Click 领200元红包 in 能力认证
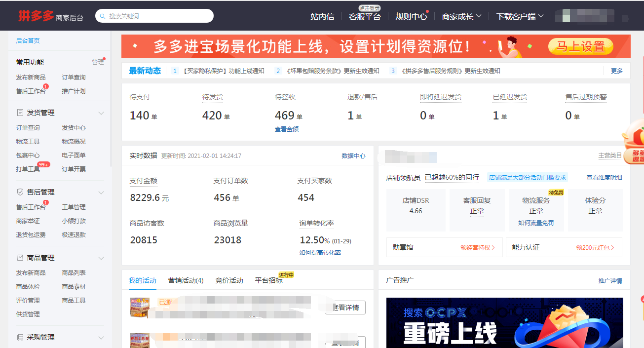Viewport: 644px width, 348px height. [x=596, y=248]
